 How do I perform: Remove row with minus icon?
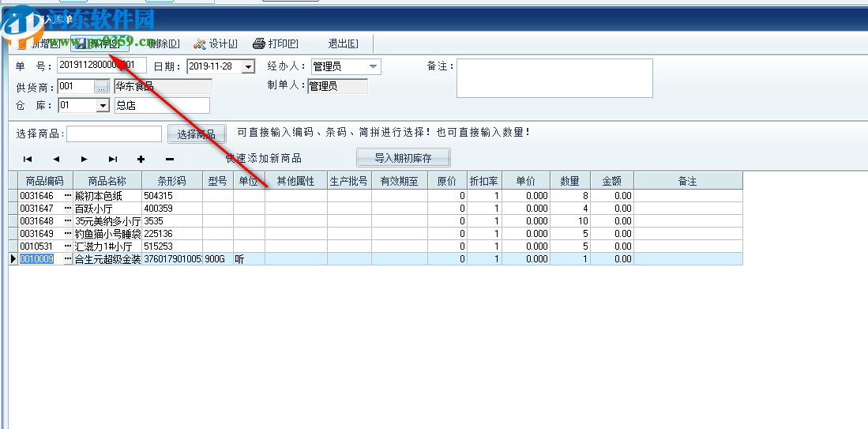(x=170, y=160)
